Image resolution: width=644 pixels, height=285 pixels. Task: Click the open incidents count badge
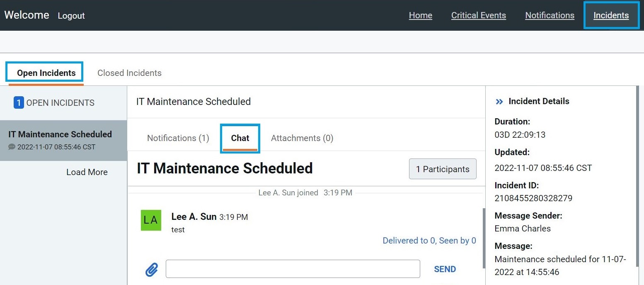tap(19, 102)
